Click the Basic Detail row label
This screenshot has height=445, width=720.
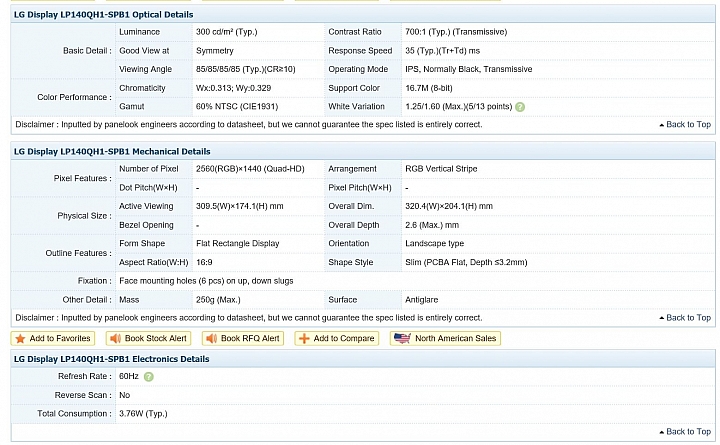tap(87, 51)
